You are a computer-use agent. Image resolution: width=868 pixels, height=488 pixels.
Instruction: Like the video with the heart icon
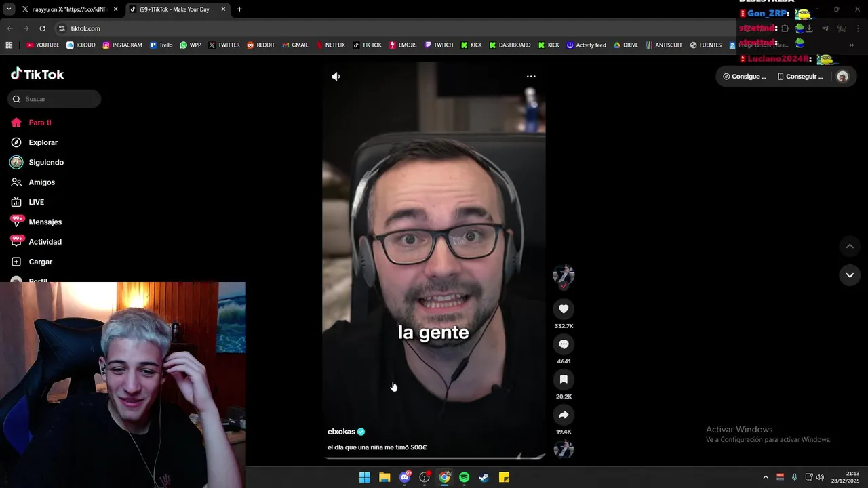(x=564, y=309)
